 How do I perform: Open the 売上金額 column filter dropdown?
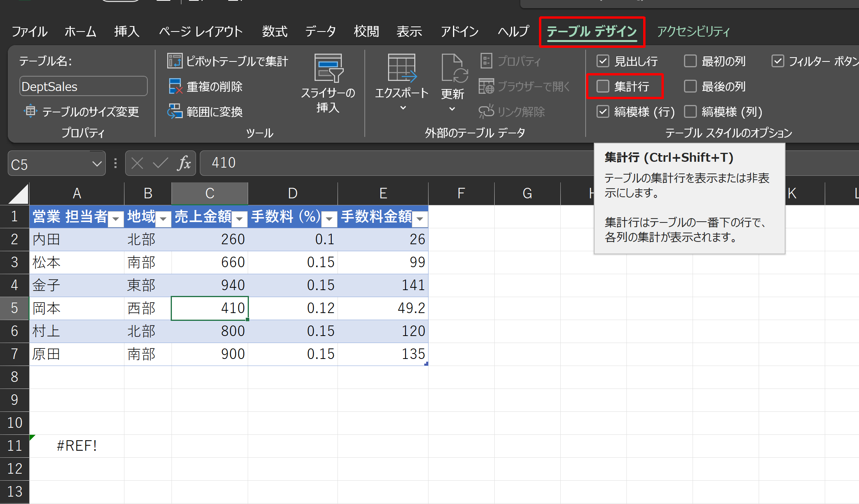tap(240, 219)
